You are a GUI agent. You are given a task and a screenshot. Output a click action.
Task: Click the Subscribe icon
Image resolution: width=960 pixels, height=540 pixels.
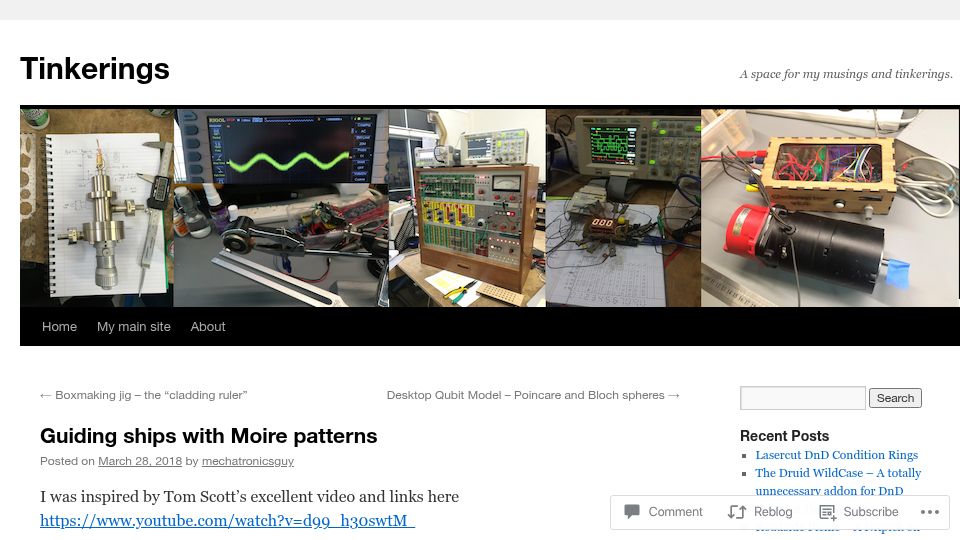pos(827,512)
